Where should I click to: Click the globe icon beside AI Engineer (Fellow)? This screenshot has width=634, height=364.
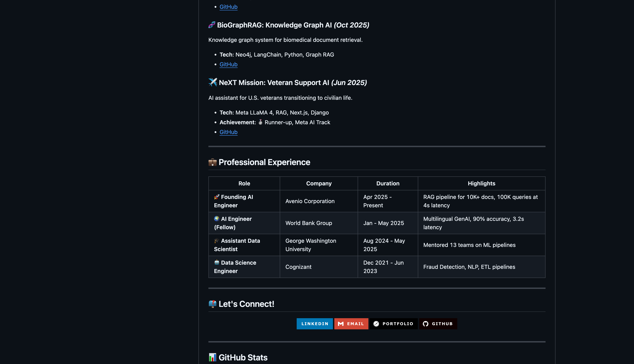pyautogui.click(x=217, y=219)
